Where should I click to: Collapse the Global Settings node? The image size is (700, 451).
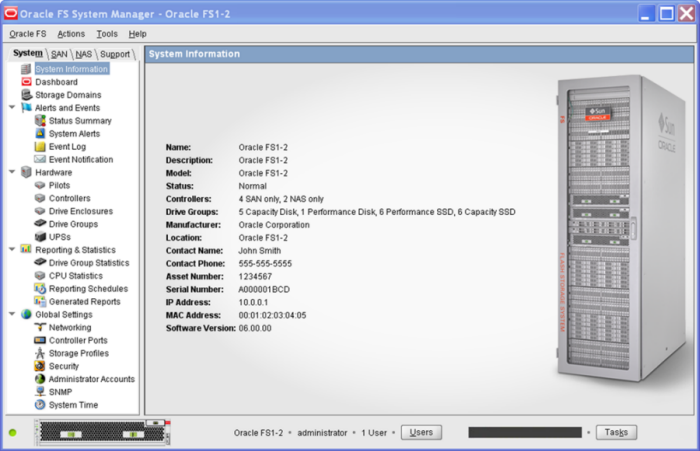tap(12, 314)
